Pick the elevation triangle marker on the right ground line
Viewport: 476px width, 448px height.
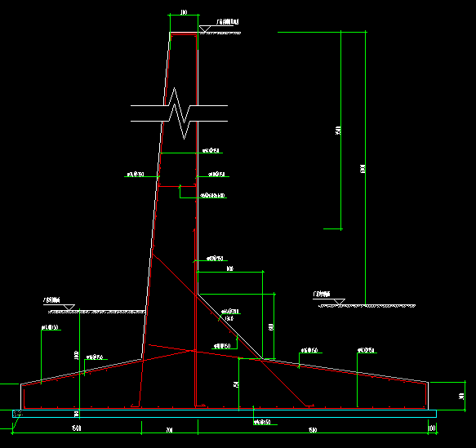pos(340,302)
